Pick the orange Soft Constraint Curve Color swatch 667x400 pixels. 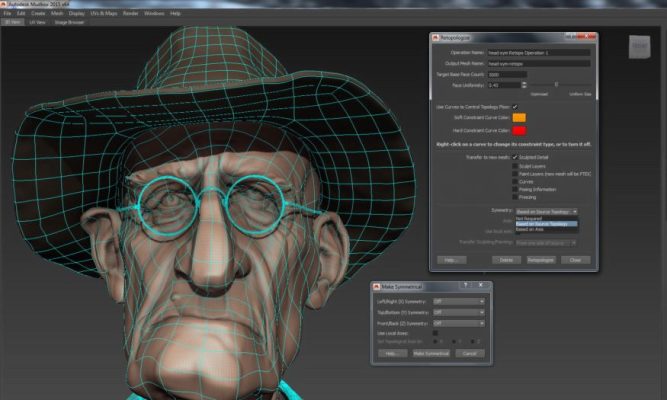519,118
